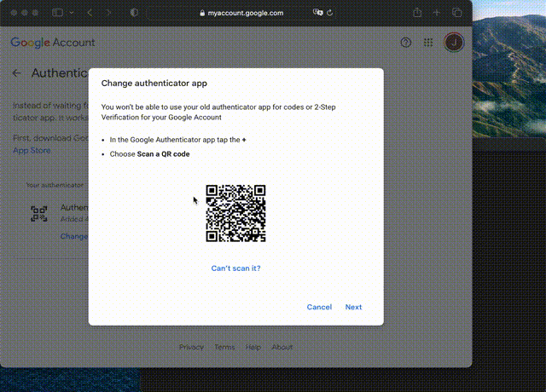Click the lock icon in address bar

[202, 14]
